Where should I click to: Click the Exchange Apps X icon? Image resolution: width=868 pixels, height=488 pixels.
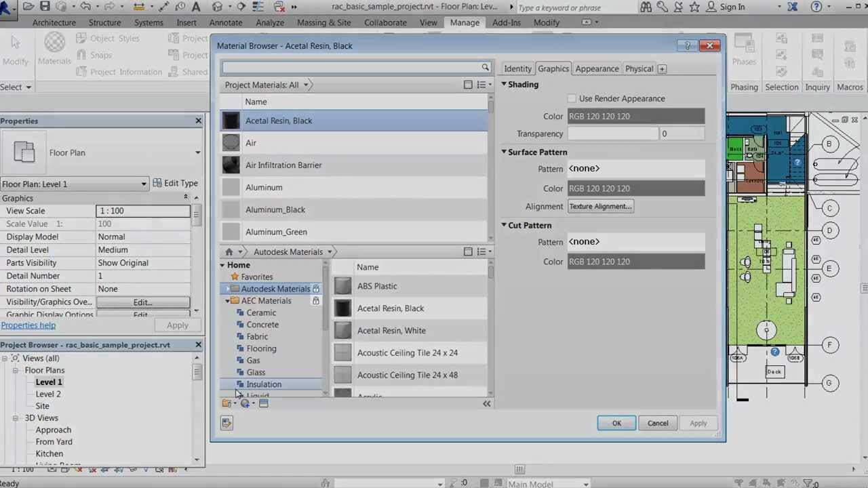[x=792, y=7]
